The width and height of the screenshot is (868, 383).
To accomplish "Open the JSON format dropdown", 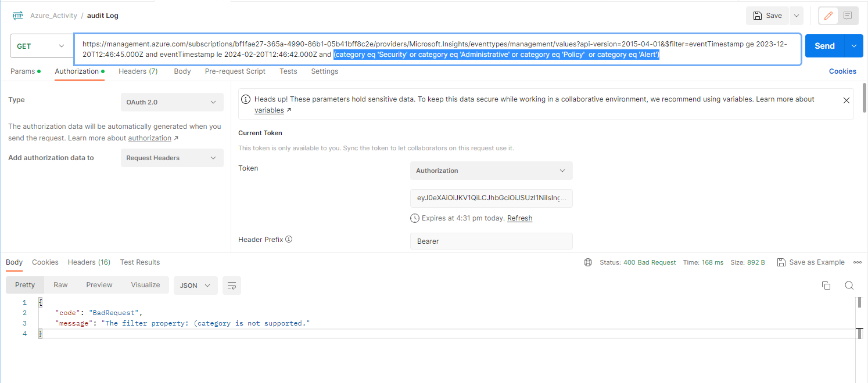I will (x=195, y=286).
